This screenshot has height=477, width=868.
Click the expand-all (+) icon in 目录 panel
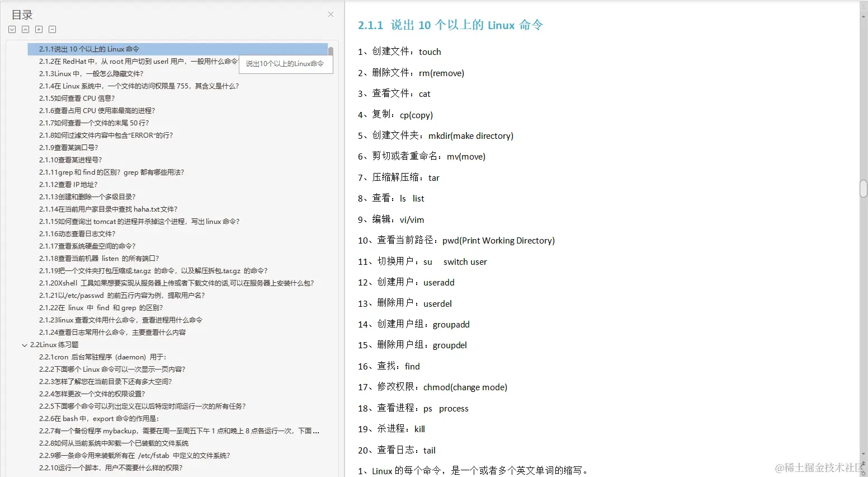tap(39, 29)
